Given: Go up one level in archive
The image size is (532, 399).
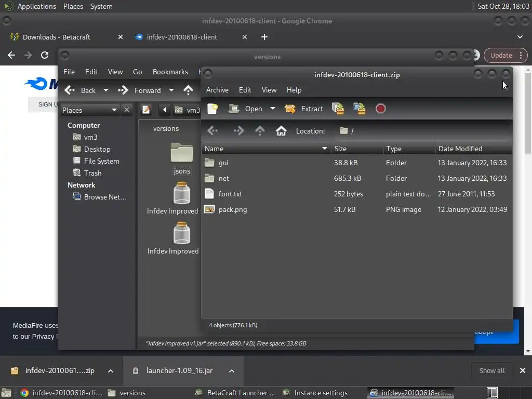Looking at the screenshot, I should click(260, 130).
